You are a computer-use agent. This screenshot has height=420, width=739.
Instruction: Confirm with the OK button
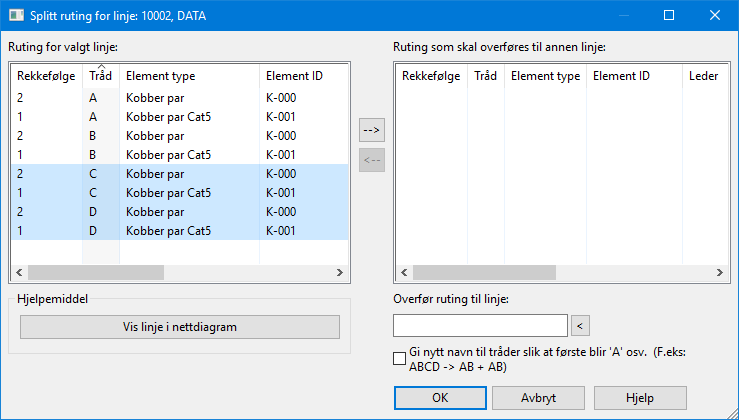tap(440, 398)
